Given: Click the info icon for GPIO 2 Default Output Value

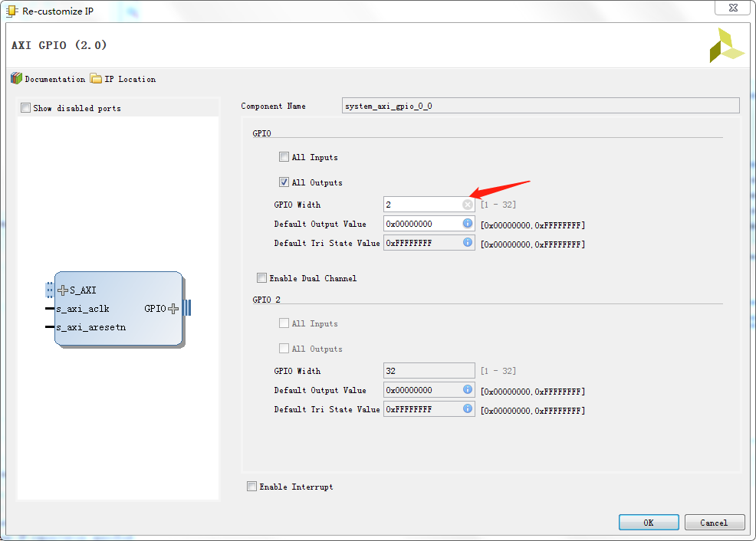Looking at the screenshot, I should (x=468, y=391).
